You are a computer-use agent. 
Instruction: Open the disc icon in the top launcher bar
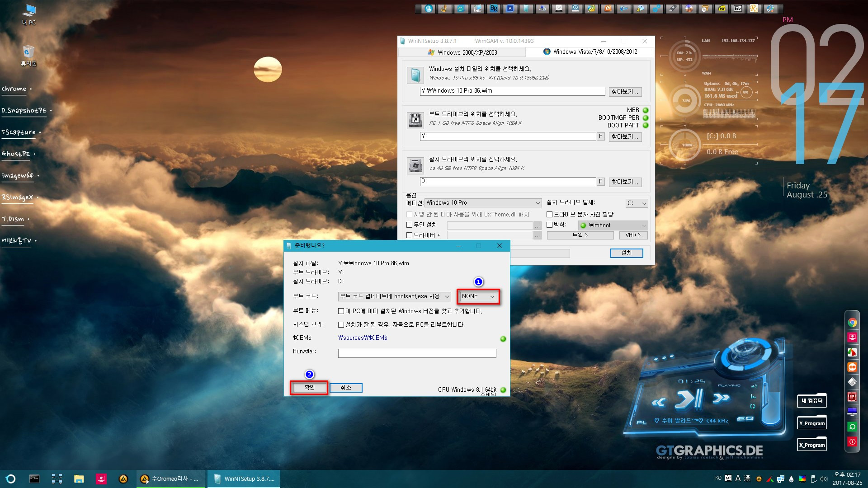pyautogui.click(x=689, y=8)
